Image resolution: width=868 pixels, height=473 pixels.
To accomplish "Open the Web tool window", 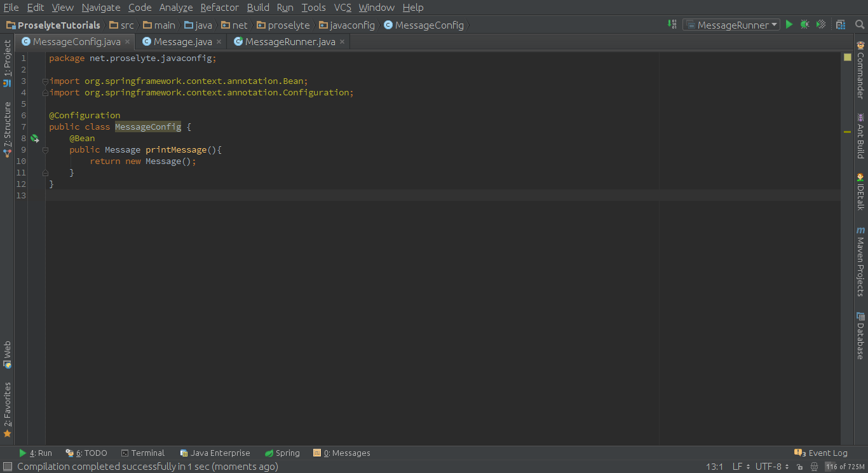I will [7, 355].
